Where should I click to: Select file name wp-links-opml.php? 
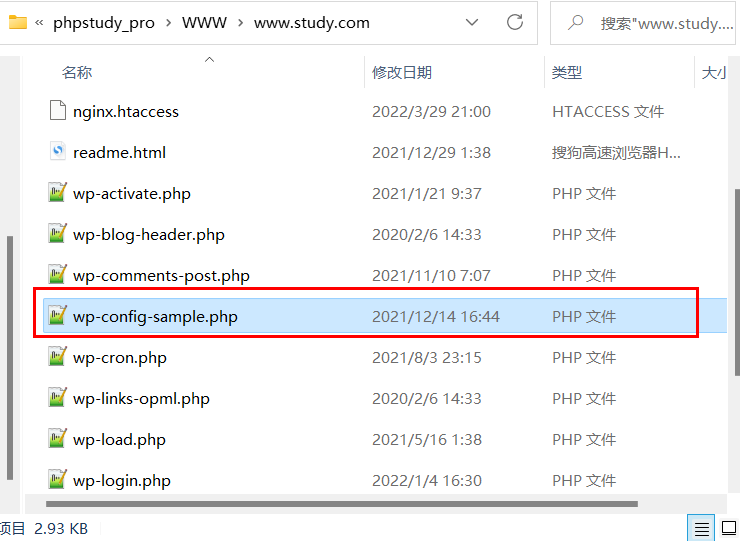pos(141,399)
